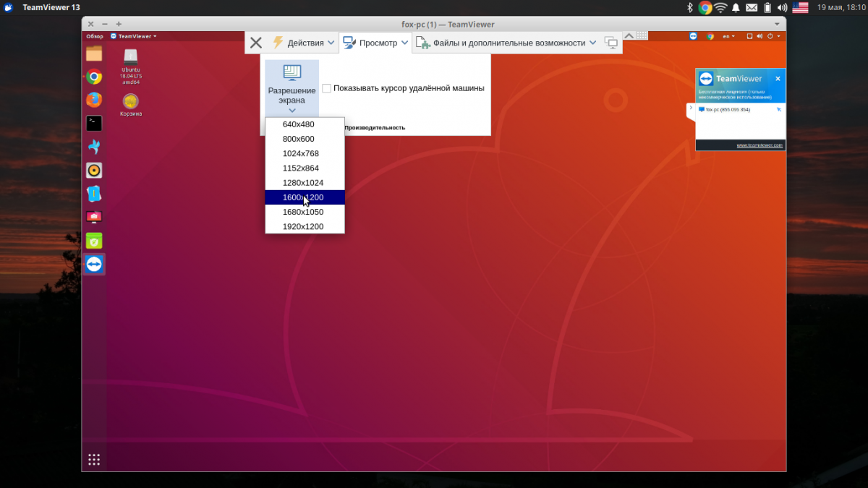Close the TeamViewer session with toolbar X
Image resolution: width=868 pixels, height=488 pixels.
pos(256,43)
